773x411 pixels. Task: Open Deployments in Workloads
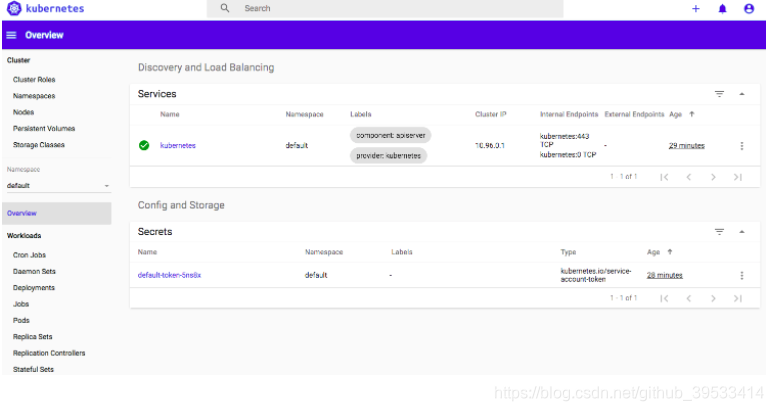coord(34,288)
